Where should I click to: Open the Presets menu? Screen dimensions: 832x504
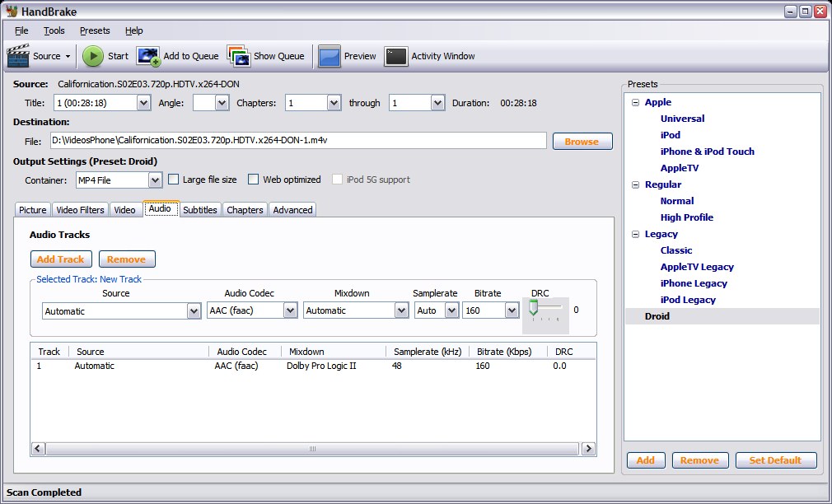point(95,30)
